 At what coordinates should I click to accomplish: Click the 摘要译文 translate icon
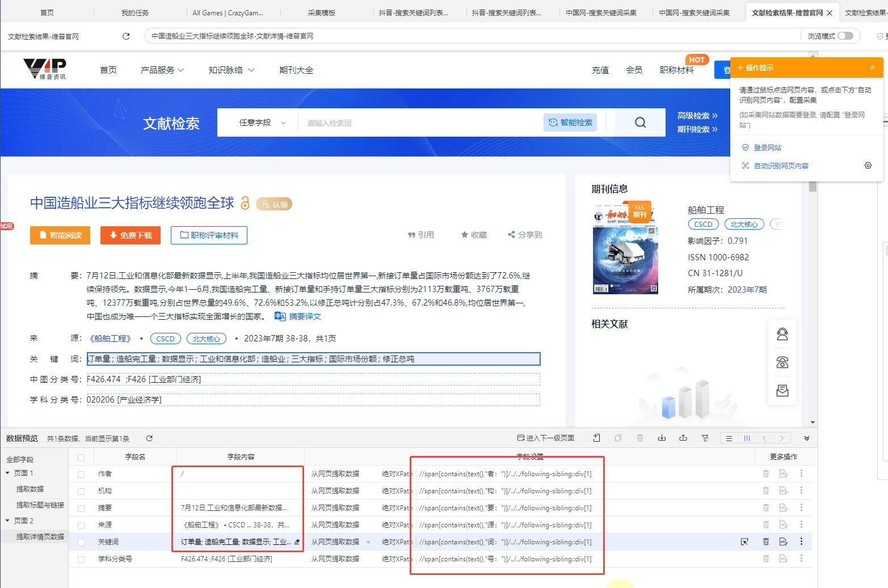(280, 316)
